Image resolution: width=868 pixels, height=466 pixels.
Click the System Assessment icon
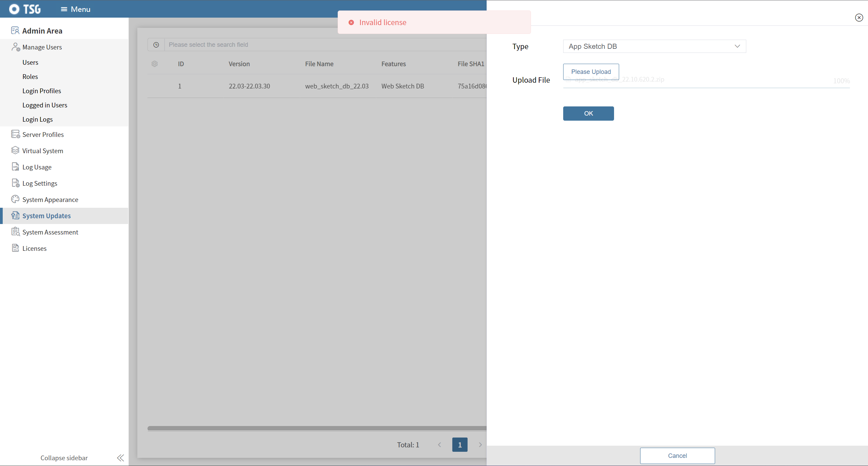click(x=15, y=232)
